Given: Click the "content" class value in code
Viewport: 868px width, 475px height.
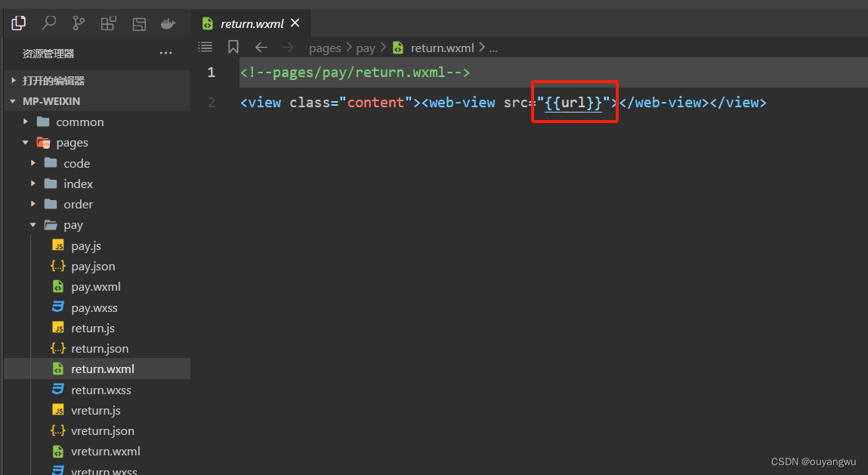Looking at the screenshot, I should [x=376, y=103].
